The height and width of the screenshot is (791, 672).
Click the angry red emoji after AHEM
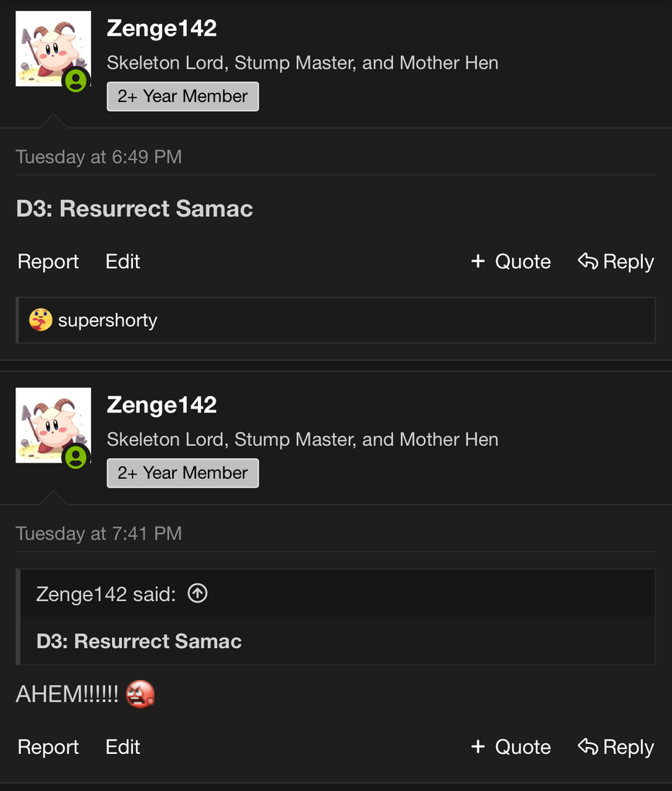click(x=141, y=694)
